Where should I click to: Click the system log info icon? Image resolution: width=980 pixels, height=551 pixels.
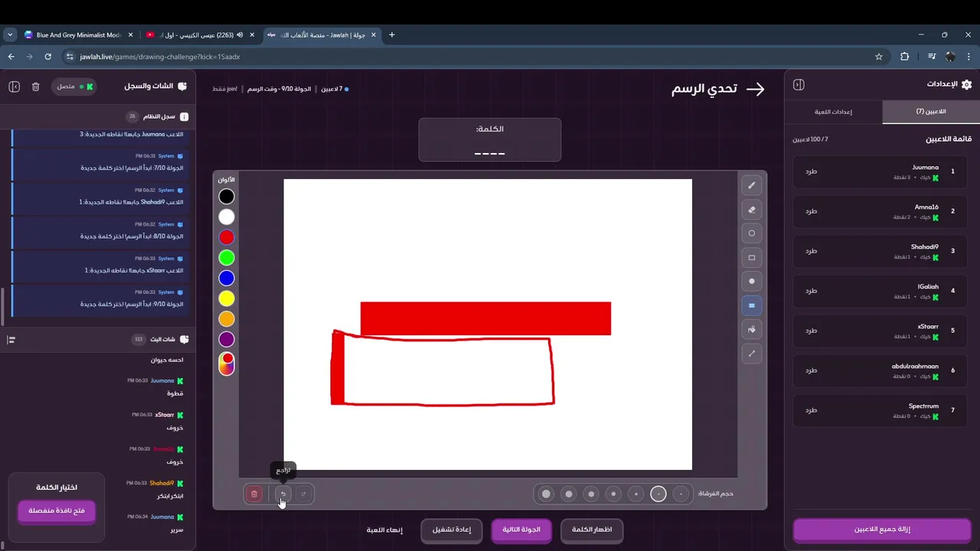pyautogui.click(x=184, y=117)
